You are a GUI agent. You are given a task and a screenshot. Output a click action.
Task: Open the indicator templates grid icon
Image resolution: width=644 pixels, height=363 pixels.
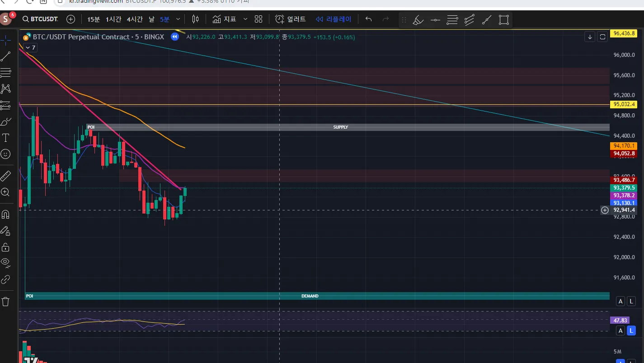point(259,19)
